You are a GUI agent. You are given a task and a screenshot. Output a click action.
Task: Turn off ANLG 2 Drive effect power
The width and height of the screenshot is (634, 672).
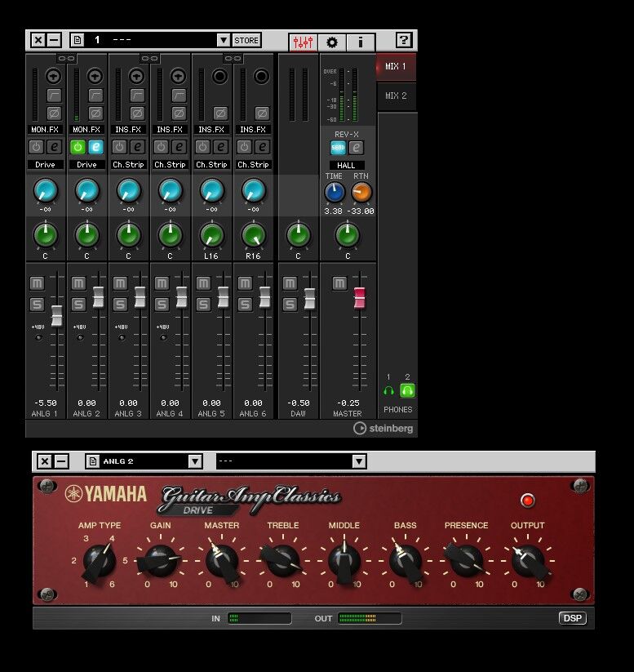coord(78,147)
